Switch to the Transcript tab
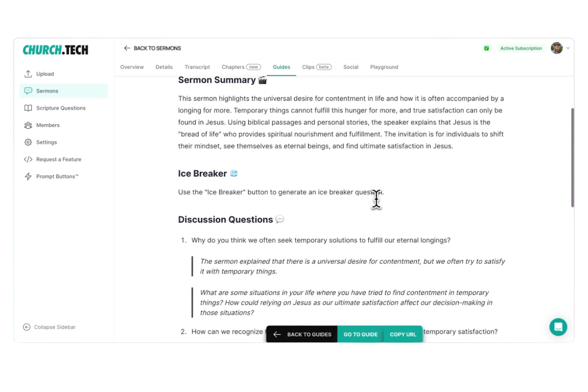 (x=197, y=67)
